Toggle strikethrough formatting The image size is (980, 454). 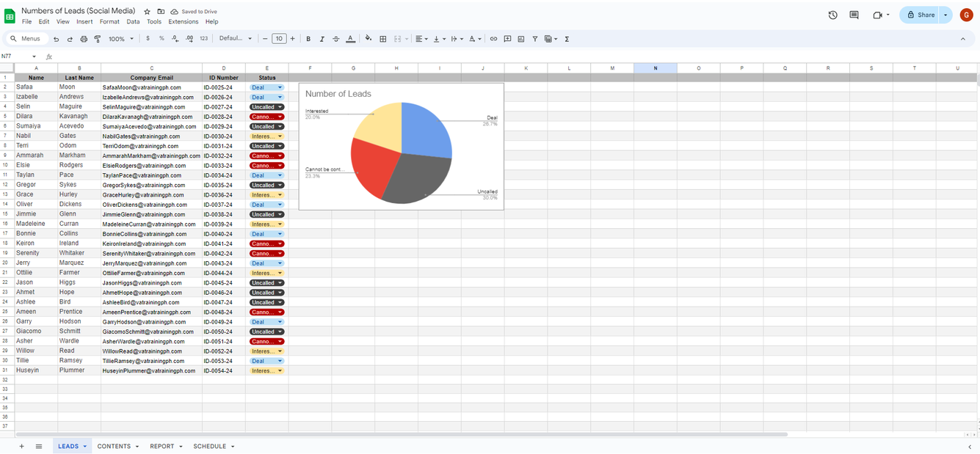pos(335,39)
